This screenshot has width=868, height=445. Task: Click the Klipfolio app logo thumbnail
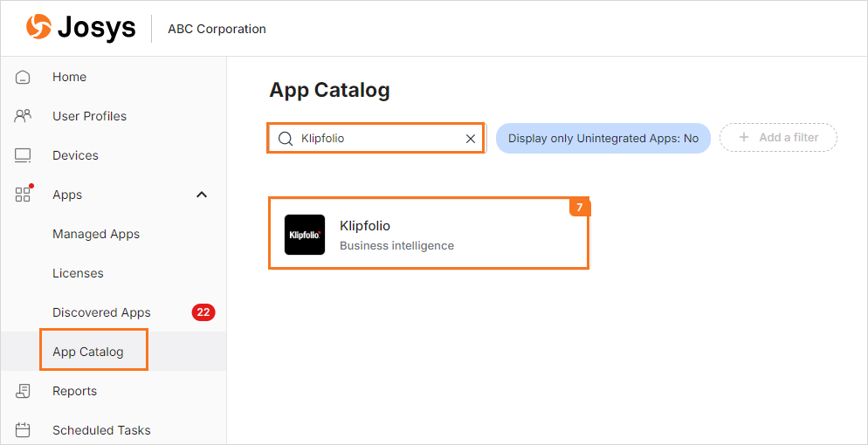point(305,235)
